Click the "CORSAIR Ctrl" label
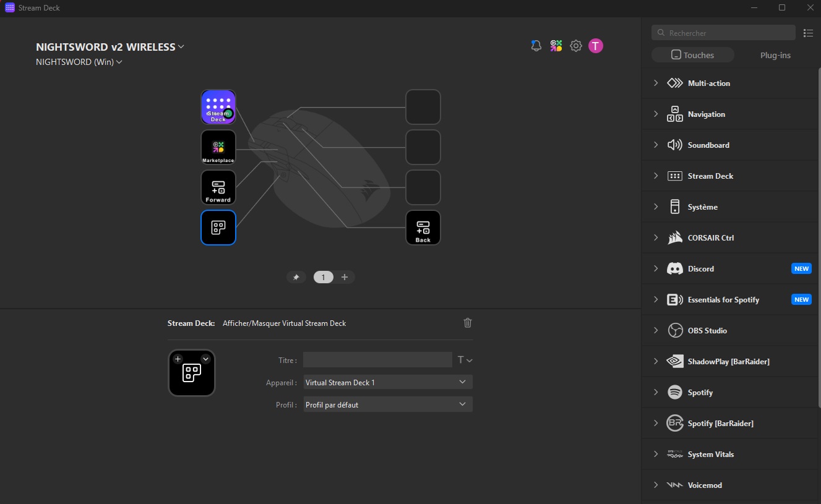This screenshot has height=504, width=821. point(711,237)
